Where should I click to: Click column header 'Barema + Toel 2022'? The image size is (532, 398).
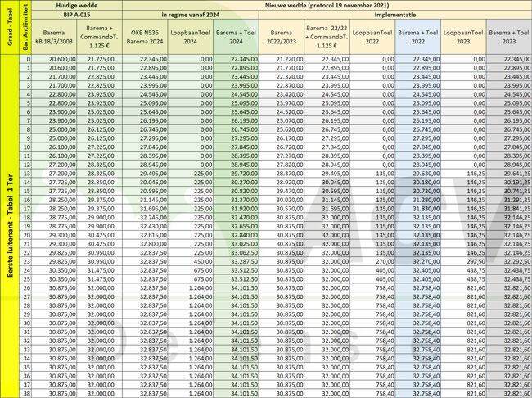(417, 37)
